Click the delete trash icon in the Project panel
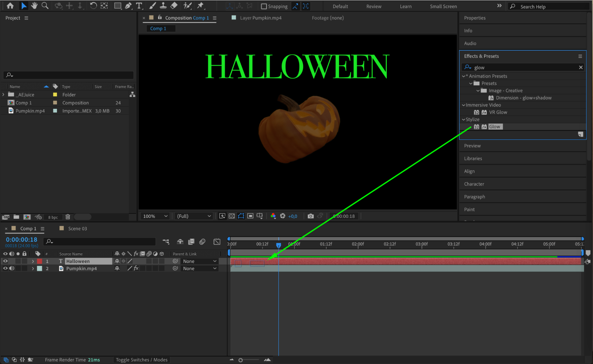The image size is (593, 364). 68,217
